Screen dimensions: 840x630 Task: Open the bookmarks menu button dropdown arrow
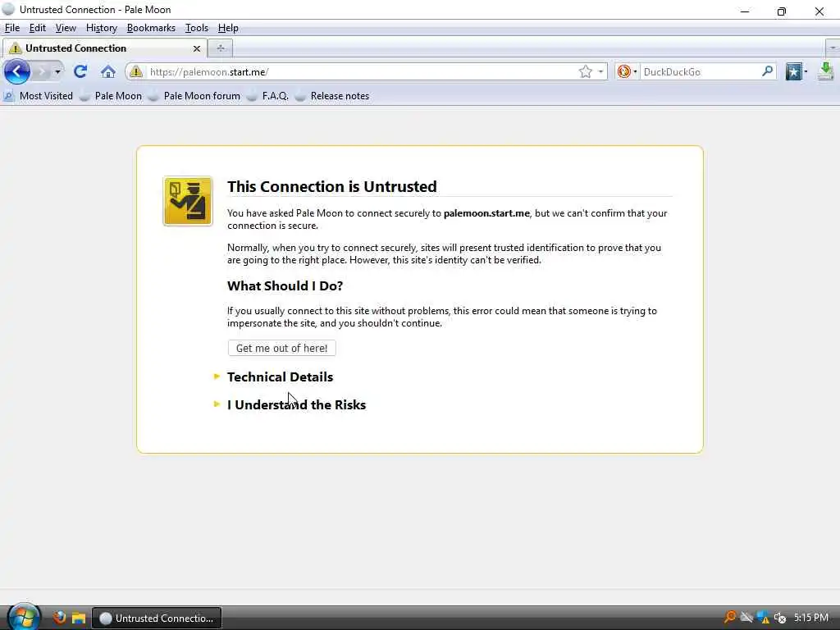tap(806, 71)
